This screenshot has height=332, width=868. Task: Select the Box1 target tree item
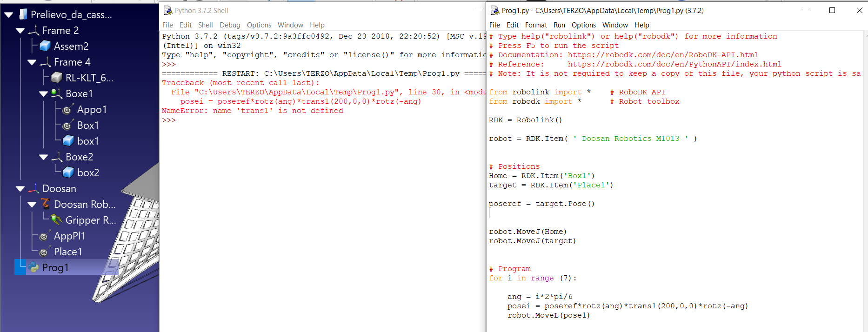pos(88,125)
